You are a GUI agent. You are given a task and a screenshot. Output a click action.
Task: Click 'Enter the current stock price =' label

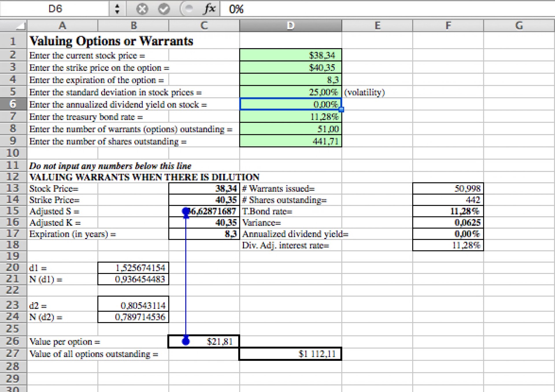(x=87, y=55)
